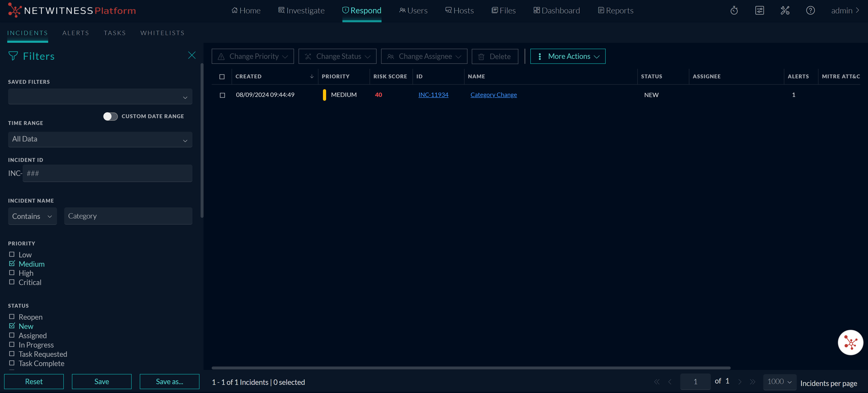This screenshot has height=393, width=868.
Task: Switch to the Alerts tab
Action: pyautogui.click(x=75, y=33)
